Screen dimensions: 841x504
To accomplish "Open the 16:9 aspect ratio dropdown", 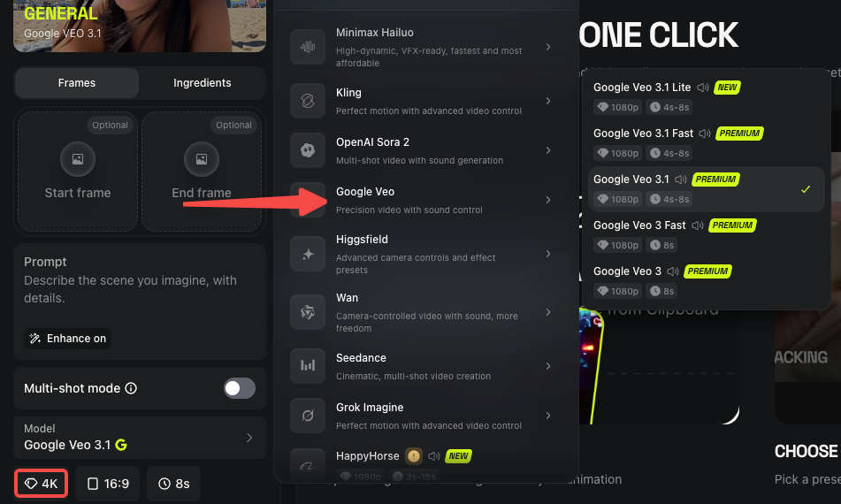I will 108,484.
